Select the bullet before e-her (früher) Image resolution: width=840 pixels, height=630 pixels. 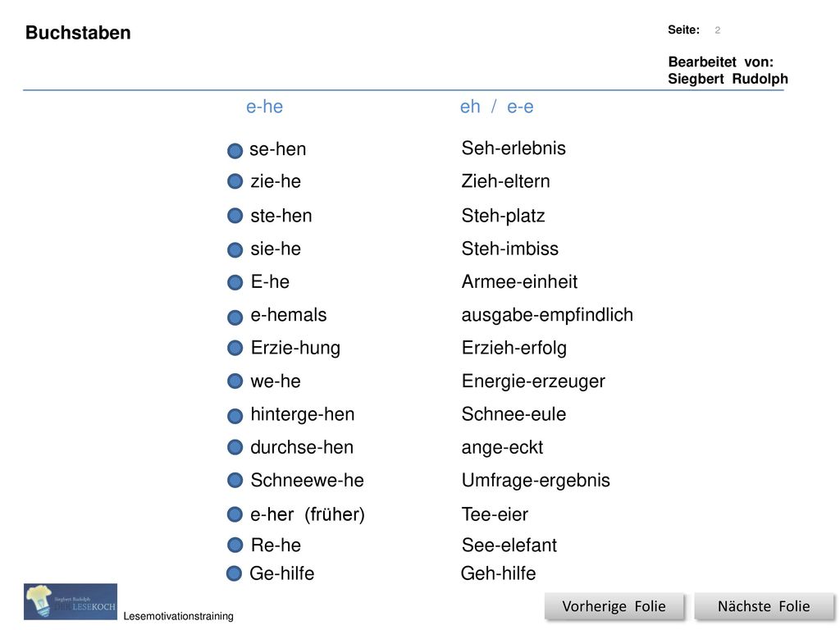(235, 515)
